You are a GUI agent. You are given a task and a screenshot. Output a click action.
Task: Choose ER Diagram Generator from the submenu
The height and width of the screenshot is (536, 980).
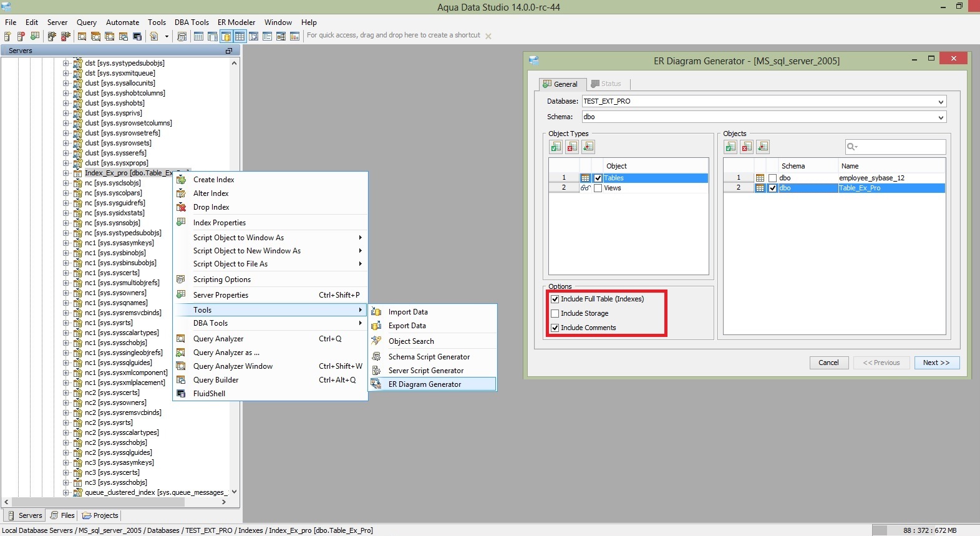[x=433, y=384]
